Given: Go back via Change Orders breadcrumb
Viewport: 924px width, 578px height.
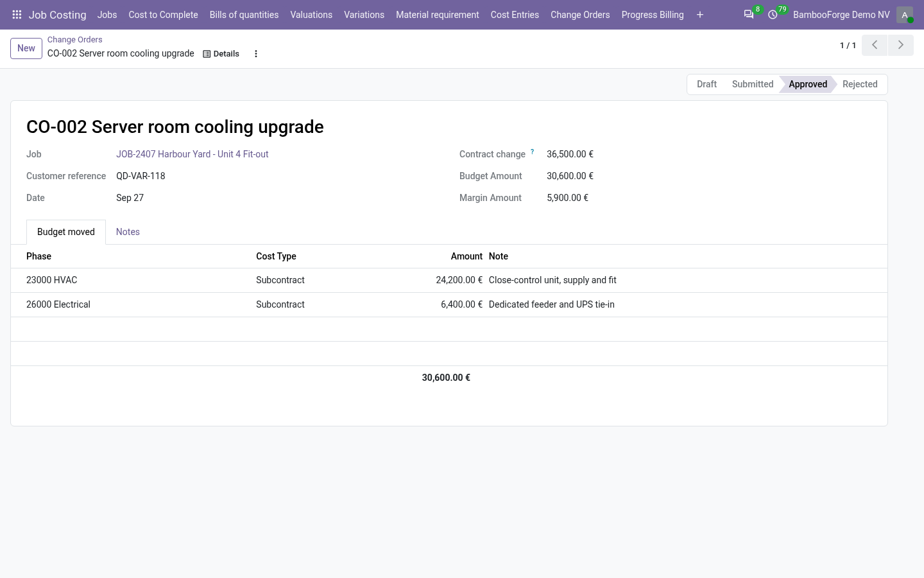Looking at the screenshot, I should point(74,40).
